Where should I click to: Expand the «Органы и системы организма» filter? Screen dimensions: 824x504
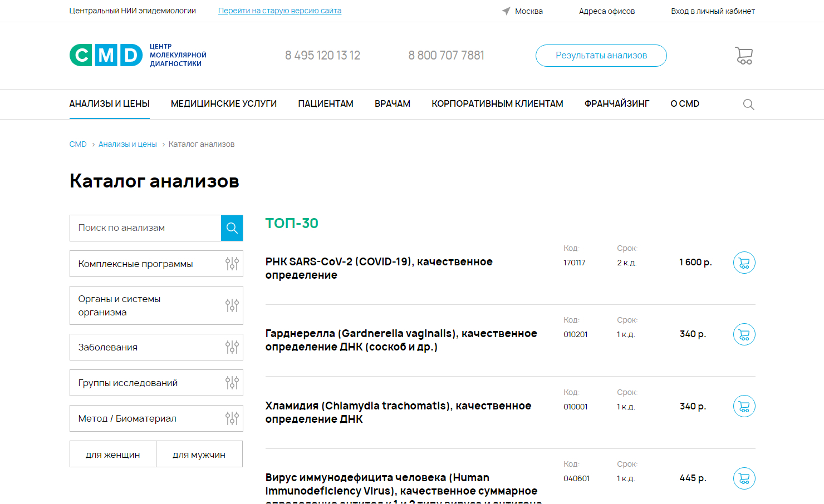coord(156,305)
